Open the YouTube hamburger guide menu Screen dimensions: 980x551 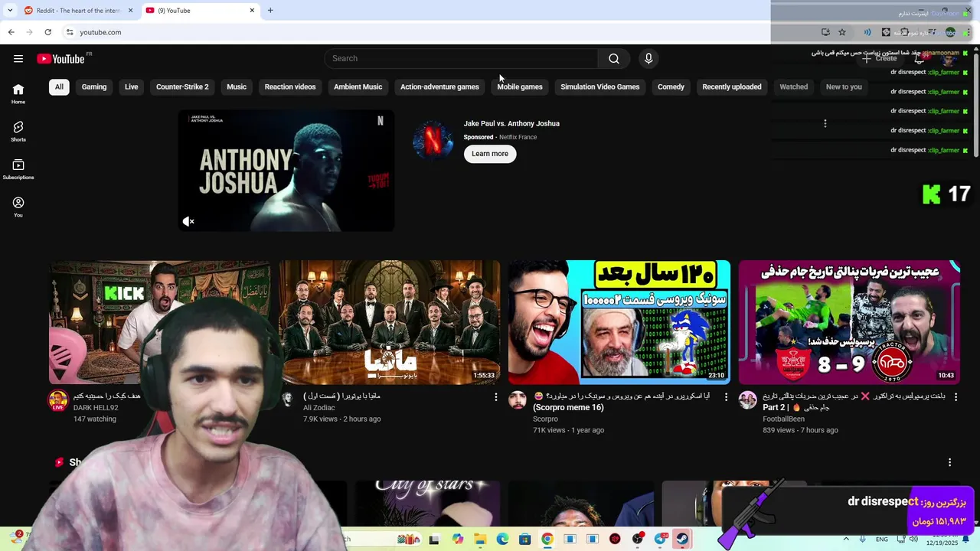pos(18,59)
